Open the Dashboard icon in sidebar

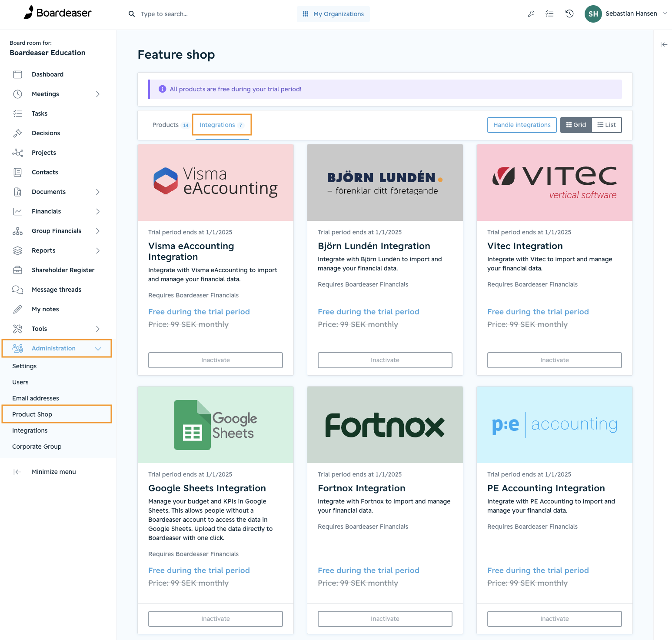click(17, 74)
